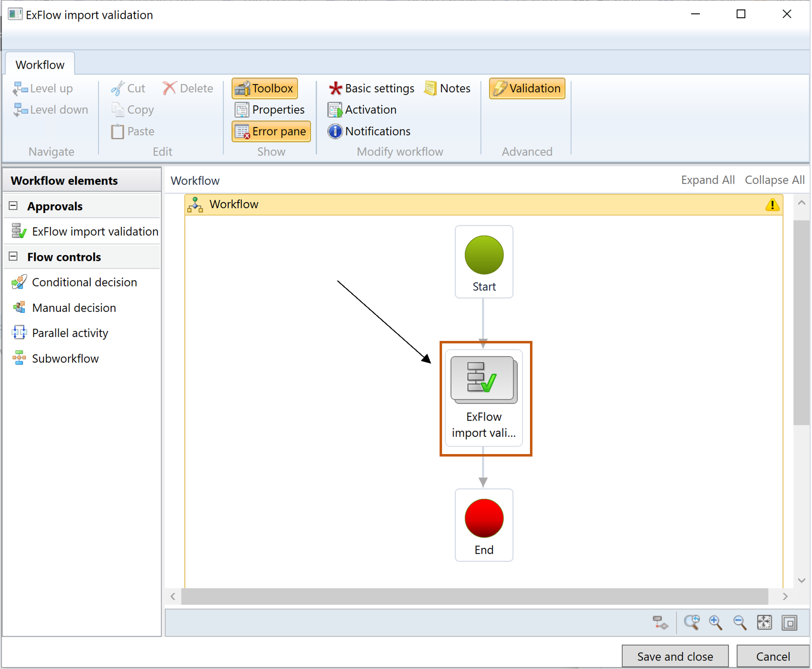Click the Level up navigate icon
This screenshot has width=812, height=669.
pyautogui.click(x=20, y=88)
